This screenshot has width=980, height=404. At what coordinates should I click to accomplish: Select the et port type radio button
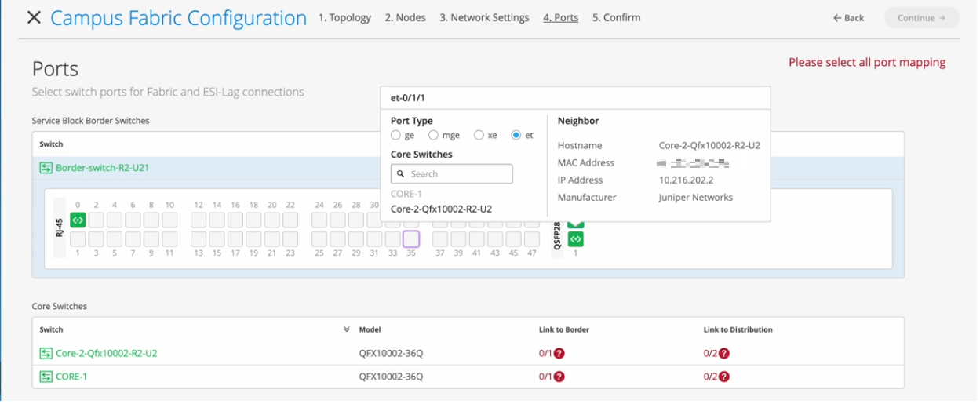516,136
